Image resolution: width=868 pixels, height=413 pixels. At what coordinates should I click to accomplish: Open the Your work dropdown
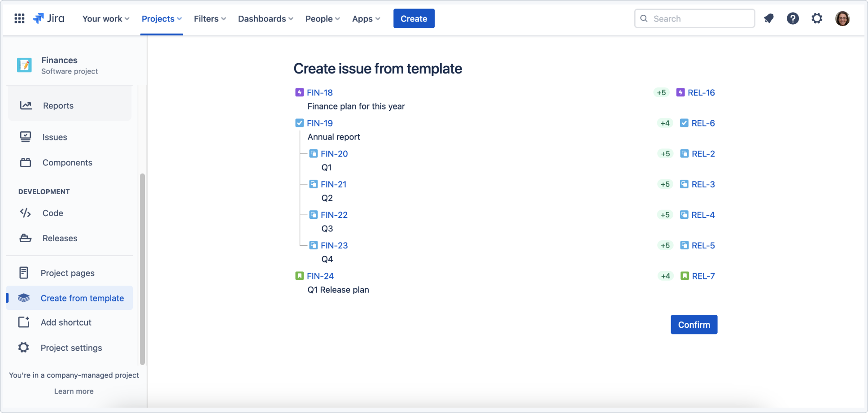coord(106,18)
